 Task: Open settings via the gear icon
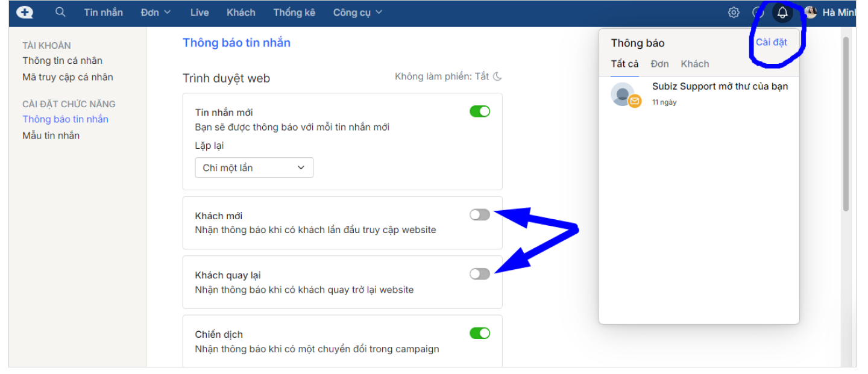(734, 12)
